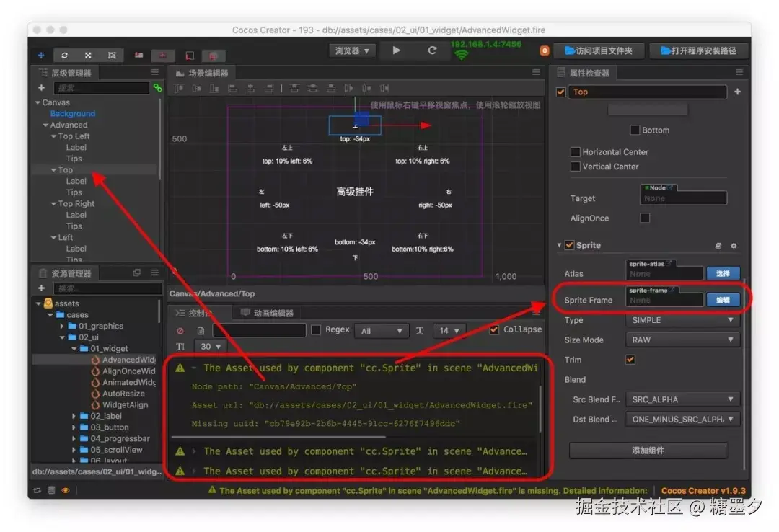Click the assets panel pop-out icon
Image resolution: width=779 pixels, height=532 pixels.
click(x=137, y=272)
